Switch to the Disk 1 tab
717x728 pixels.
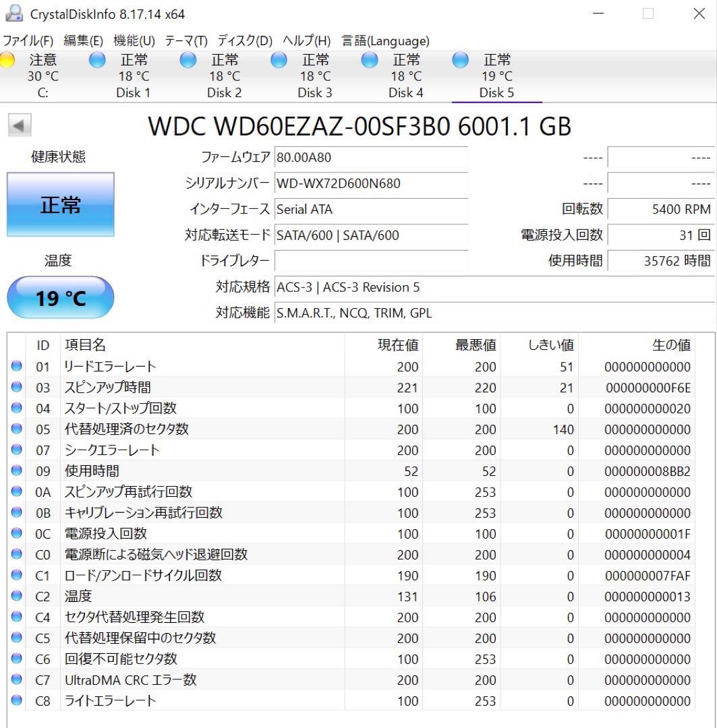(x=134, y=75)
